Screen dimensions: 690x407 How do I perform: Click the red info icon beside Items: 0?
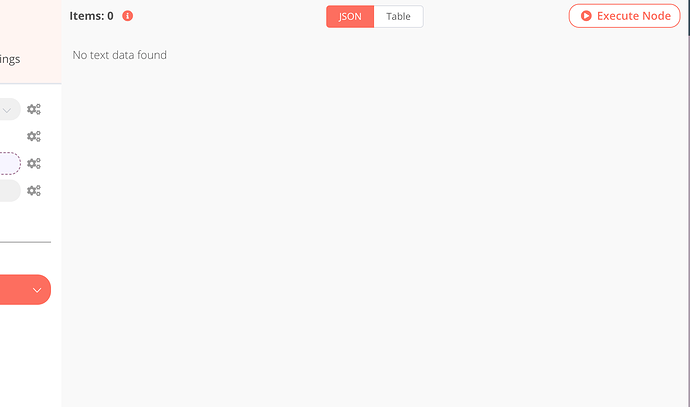[x=128, y=16]
